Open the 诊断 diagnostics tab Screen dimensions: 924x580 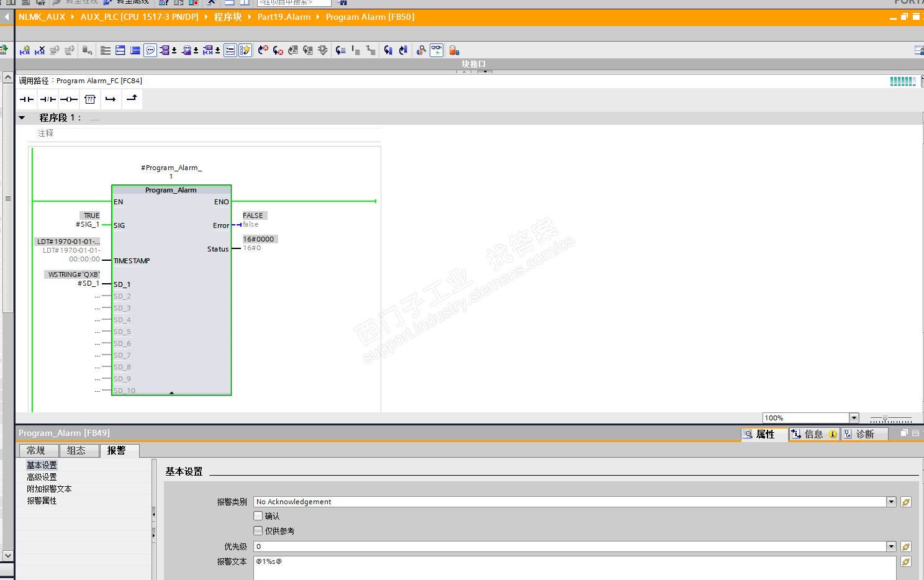click(864, 434)
